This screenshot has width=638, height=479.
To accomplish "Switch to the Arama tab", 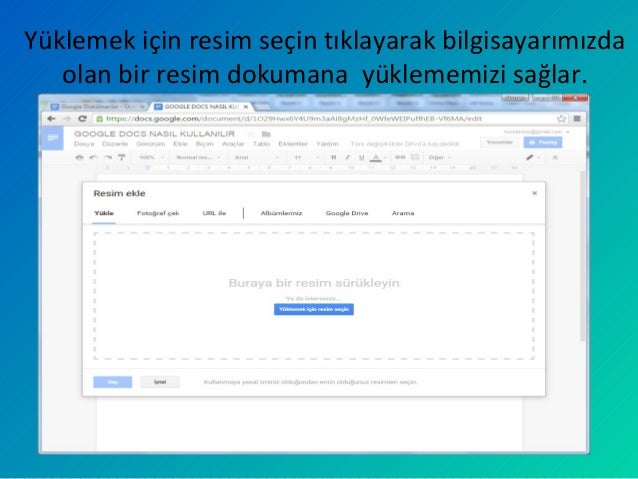I will [403, 213].
